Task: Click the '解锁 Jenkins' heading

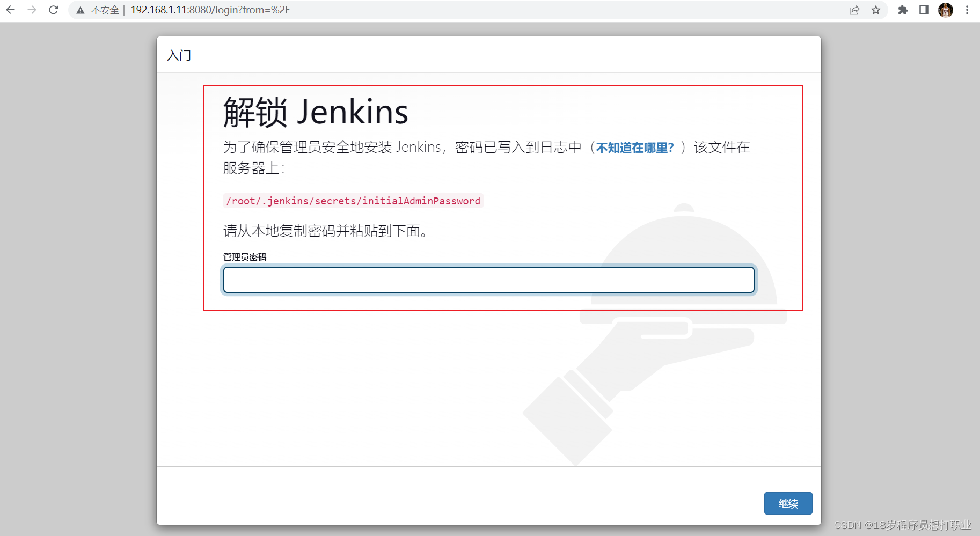Action: (316, 112)
